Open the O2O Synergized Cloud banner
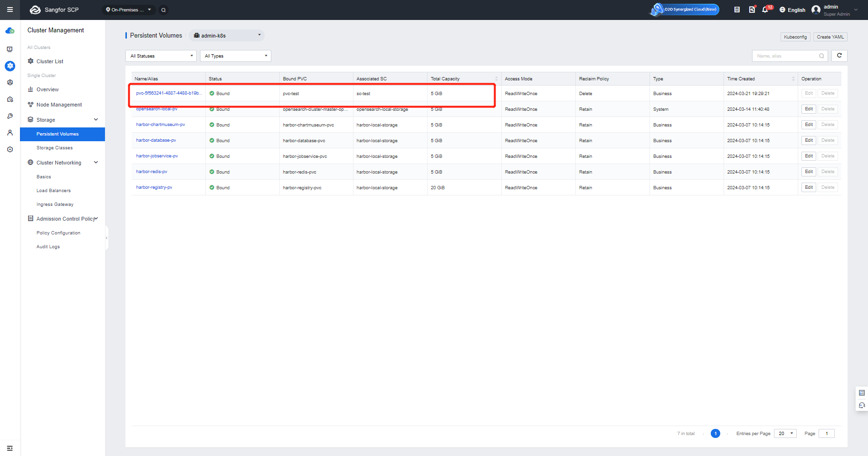 pyautogui.click(x=685, y=10)
